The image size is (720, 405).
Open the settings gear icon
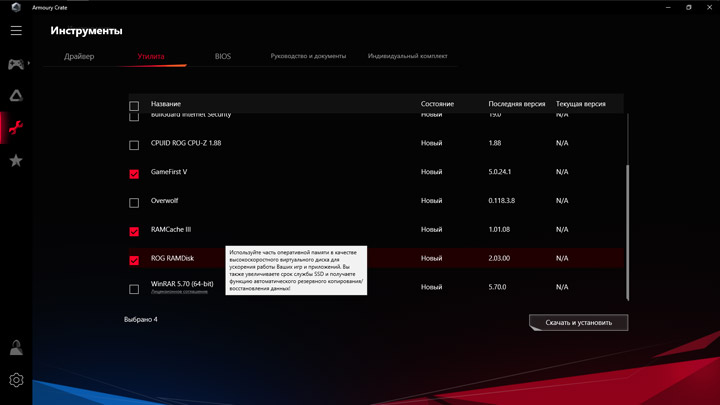click(x=16, y=380)
